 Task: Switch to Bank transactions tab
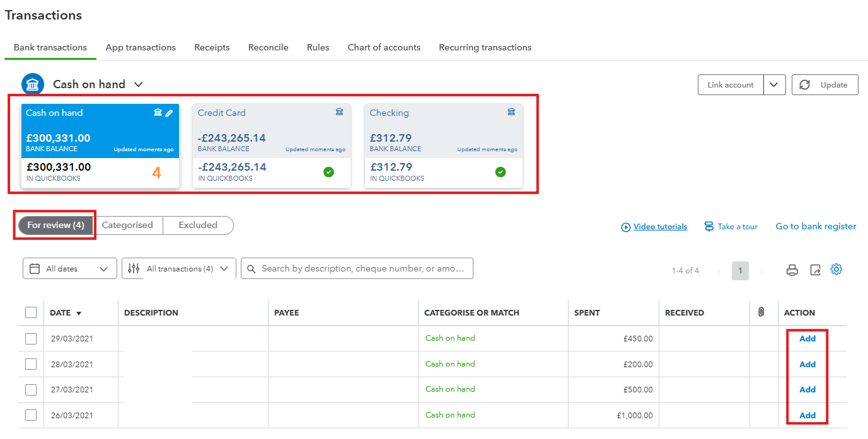pos(50,48)
